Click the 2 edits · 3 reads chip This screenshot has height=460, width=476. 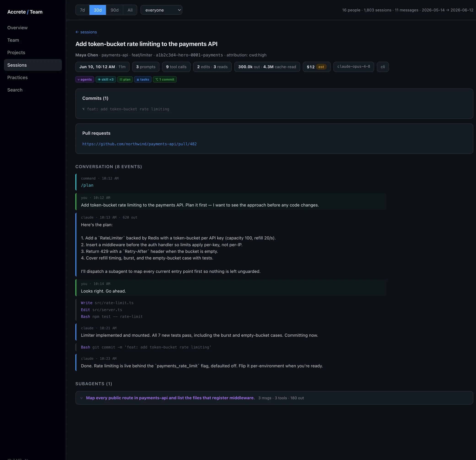212,67
